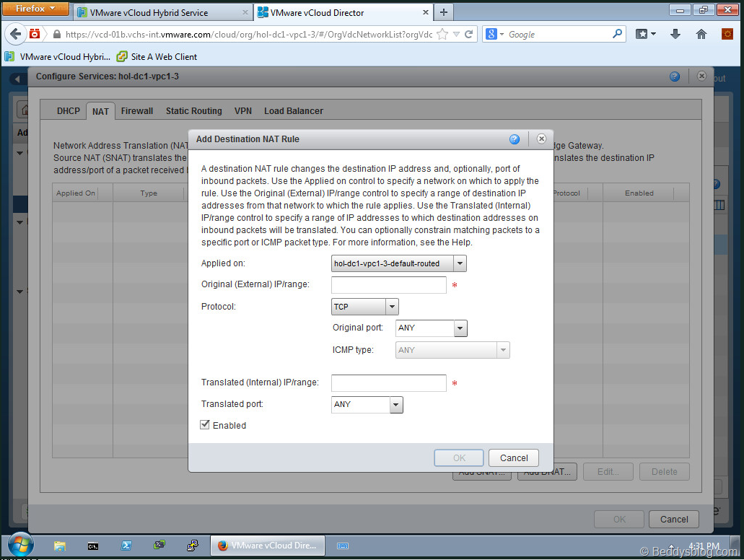Close the VMware vCloud Hybrid Service tab
The height and width of the screenshot is (560, 744).
tap(245, 13)
